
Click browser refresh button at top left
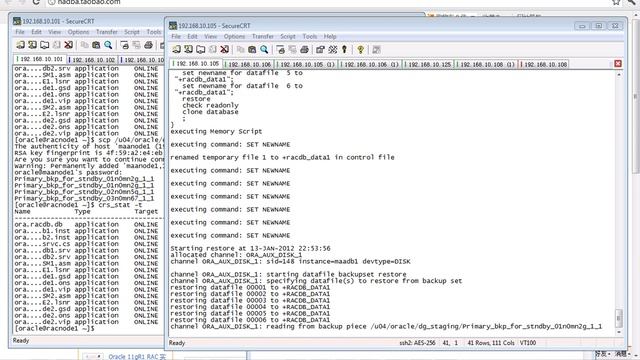pyautogui.click(x=36, y=2)
